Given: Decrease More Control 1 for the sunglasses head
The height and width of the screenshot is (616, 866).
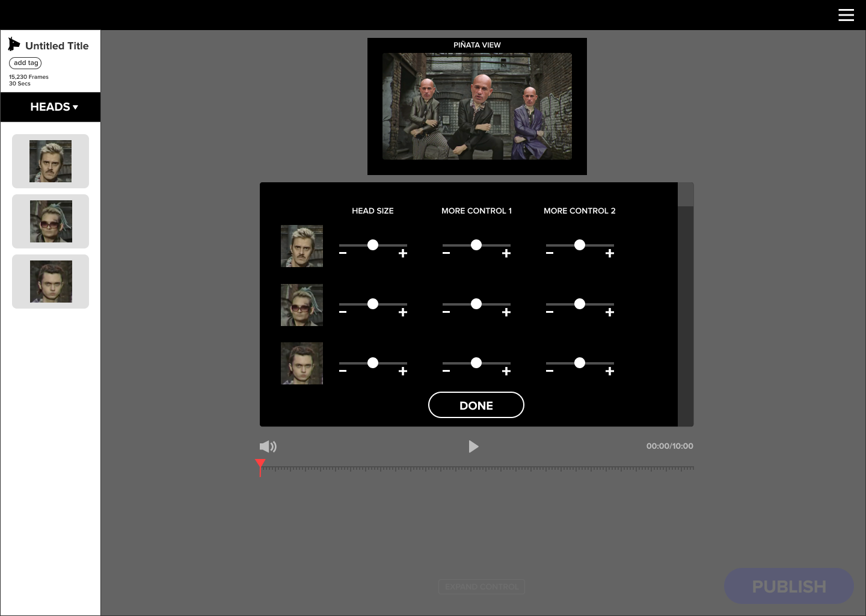Looking at the screenshot, I should (446, 312).
